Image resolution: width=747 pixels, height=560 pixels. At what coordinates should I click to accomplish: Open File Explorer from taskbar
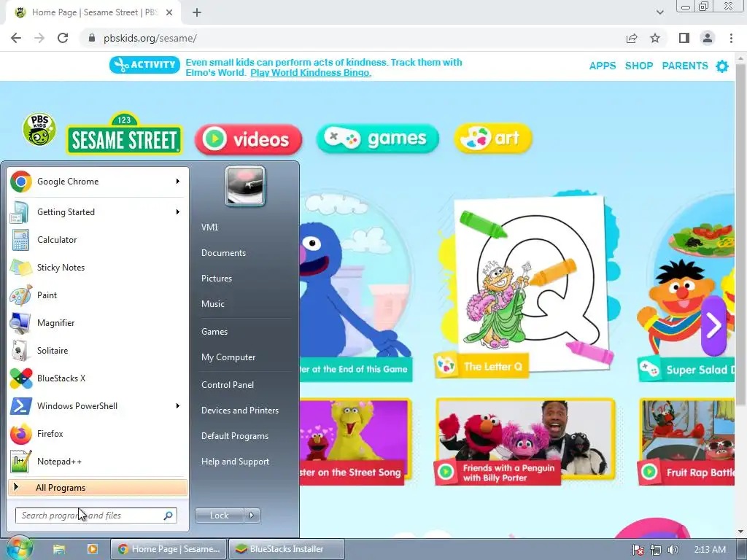pos(59,549)
